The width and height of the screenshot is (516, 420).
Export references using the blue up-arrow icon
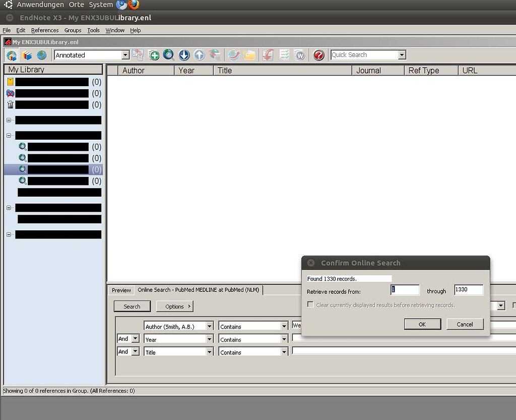(200, 55)
